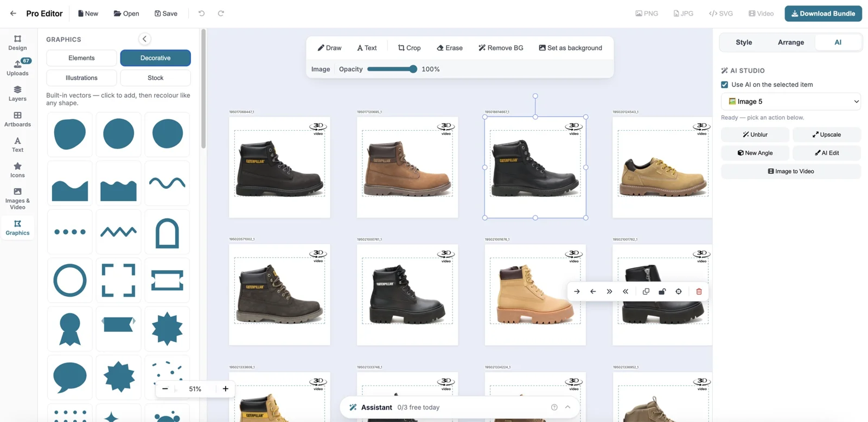Select the Illustrations graphics category
This screenshot has height=422, width=868.
[81, 78]
